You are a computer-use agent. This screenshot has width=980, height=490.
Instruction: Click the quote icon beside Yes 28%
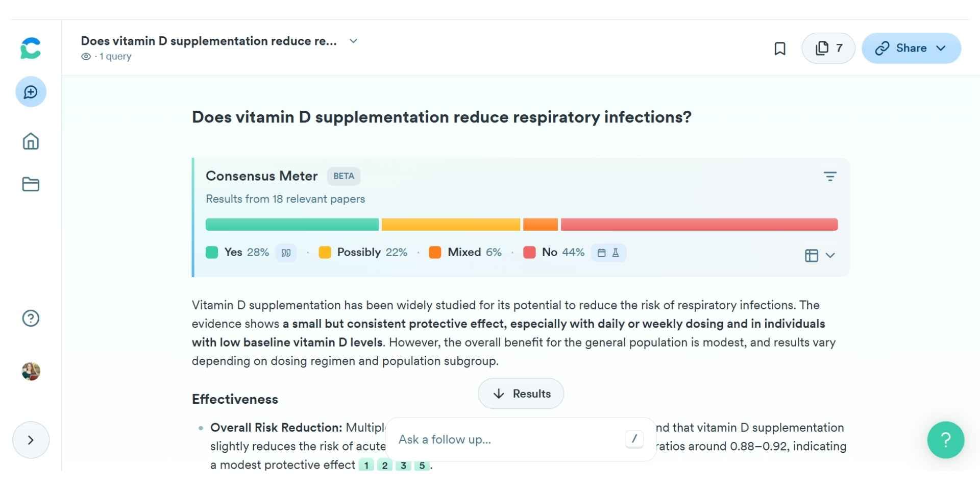(x=286, y=253)
